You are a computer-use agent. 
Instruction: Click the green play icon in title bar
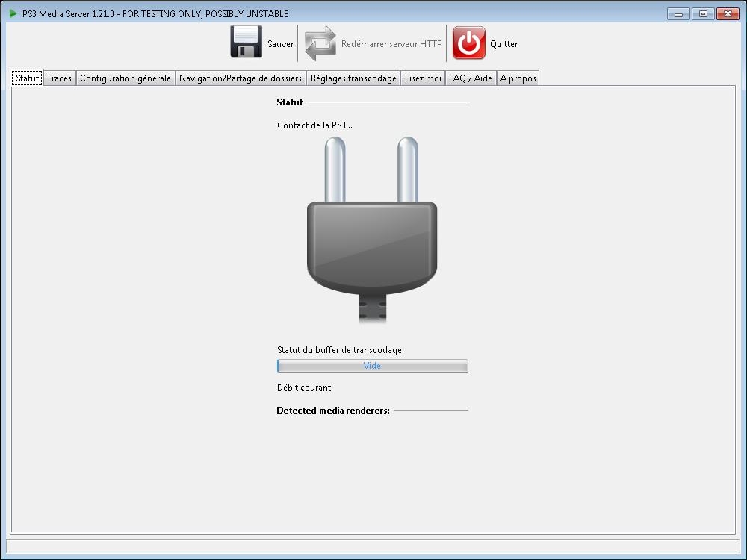pyautogui.click(x=13, y=13)
